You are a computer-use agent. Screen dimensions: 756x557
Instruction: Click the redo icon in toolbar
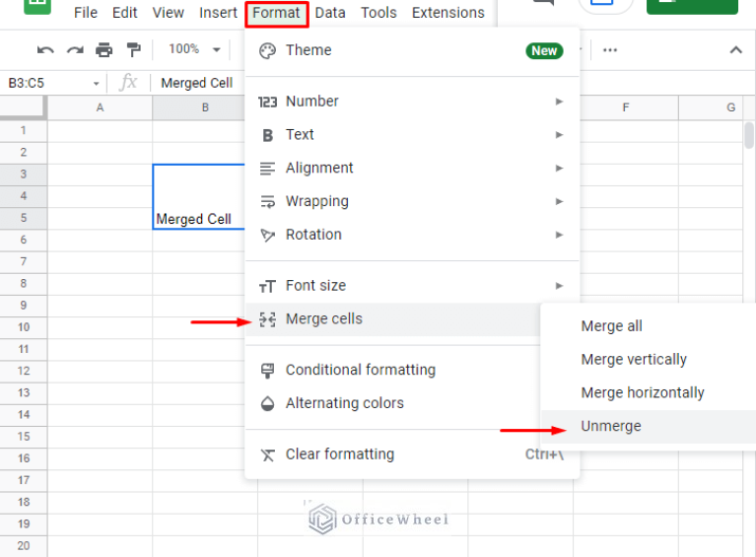tap(75, 50)
